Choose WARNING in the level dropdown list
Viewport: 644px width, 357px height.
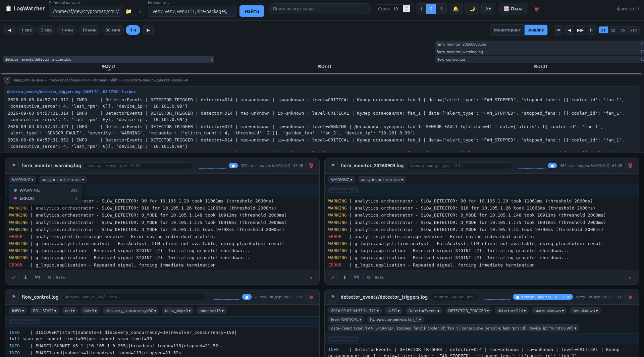point(46,190)
